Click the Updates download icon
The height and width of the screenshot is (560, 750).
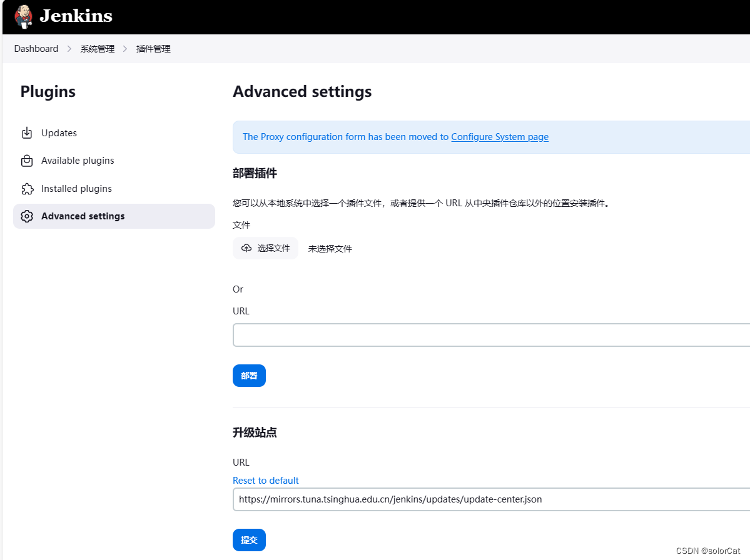click(x=27, y=133)
